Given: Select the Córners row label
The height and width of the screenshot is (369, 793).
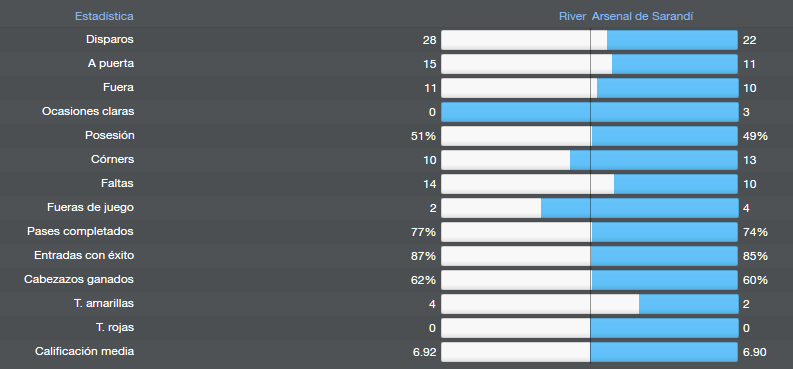Looking at the screenshot, I should tap(112, 159).
